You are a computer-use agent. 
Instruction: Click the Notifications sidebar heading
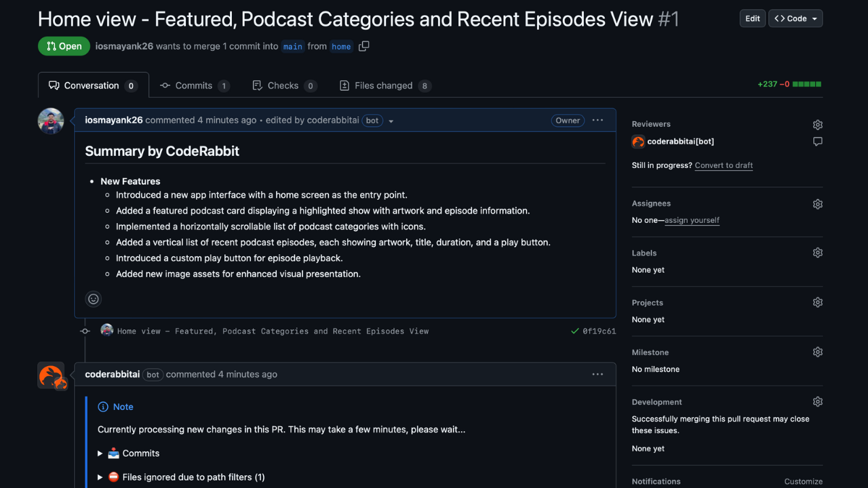coord(656,482)
